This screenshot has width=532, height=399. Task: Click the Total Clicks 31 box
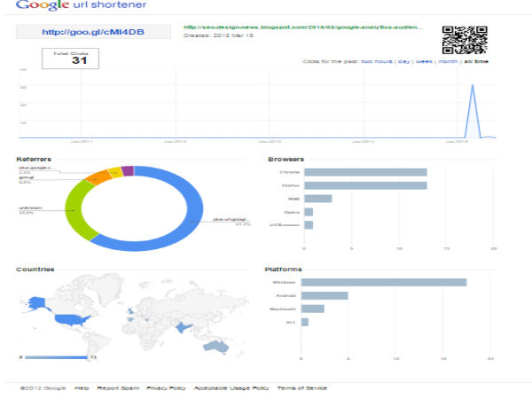click(x=71, y=59)
